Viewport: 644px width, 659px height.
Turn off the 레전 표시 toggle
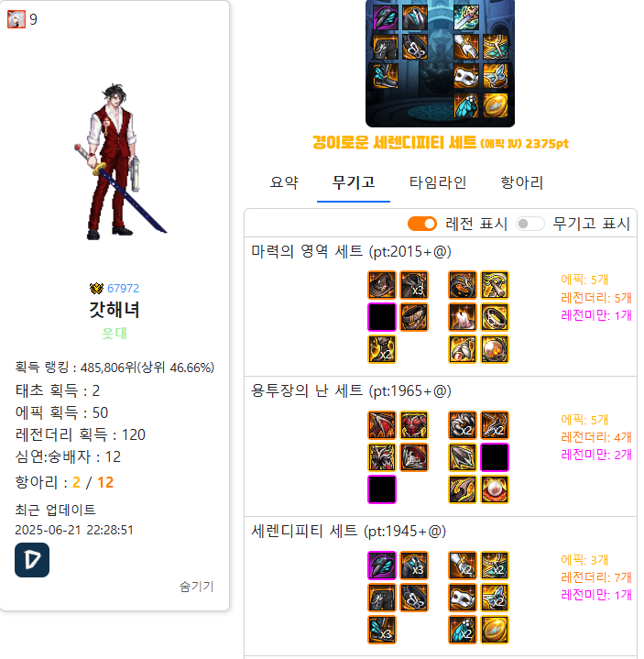tap(422, 224)
